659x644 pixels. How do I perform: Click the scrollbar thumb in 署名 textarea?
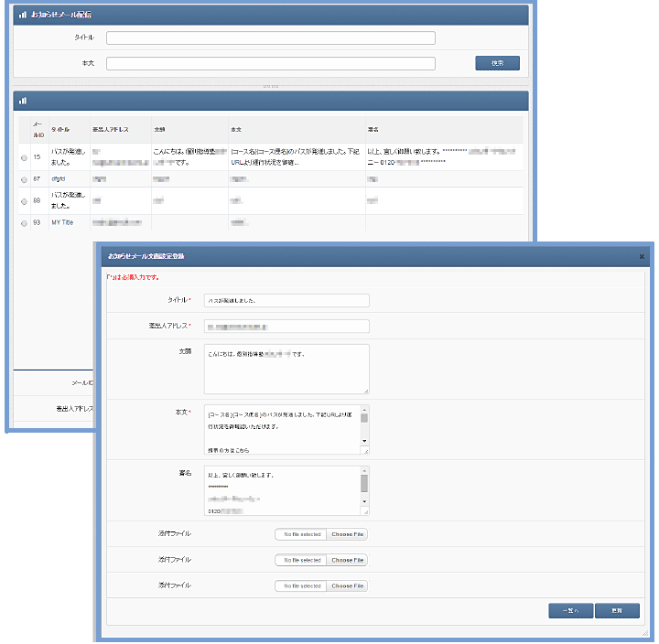coord(364,482)
